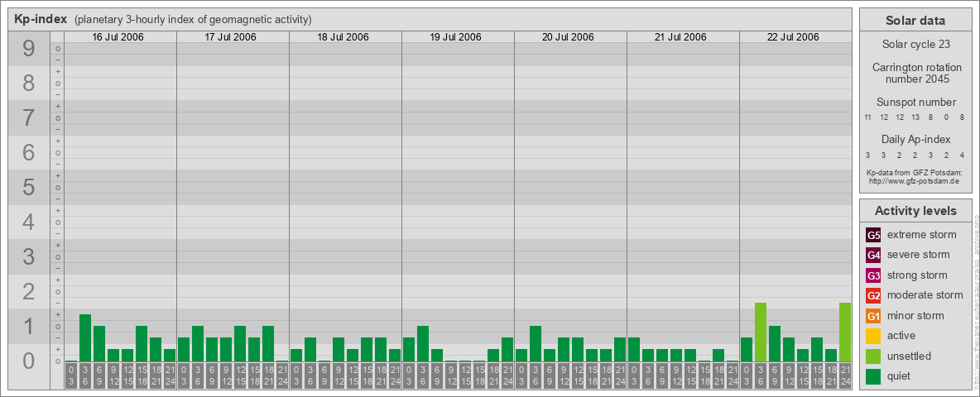The height and width of the screenshot is (397, 980).
Task: Click the yellow active level swatch
Action: coord(873,336)
